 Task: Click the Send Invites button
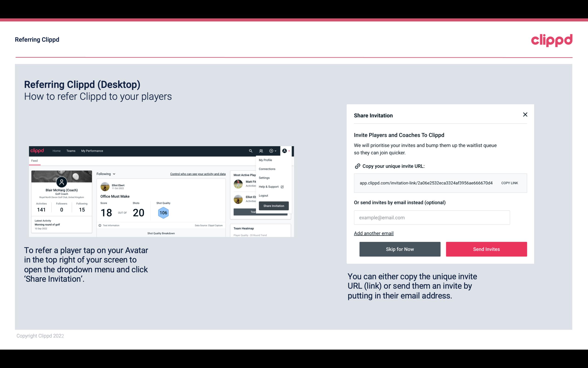click(x=486, y=249)
